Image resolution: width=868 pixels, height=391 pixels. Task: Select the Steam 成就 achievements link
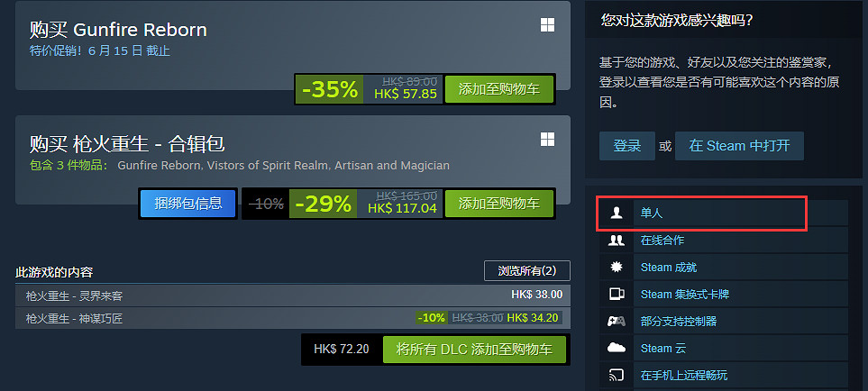[668, 268]
